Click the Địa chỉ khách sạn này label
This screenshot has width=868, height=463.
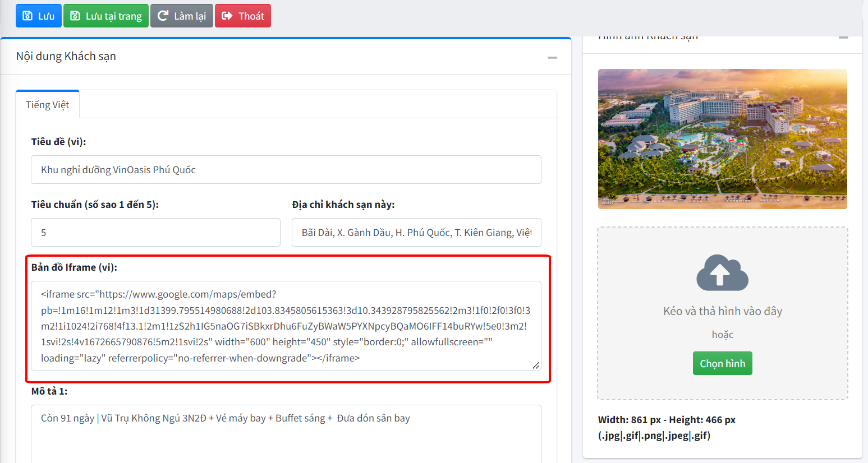pyautogui.click(x=343, y=205)
